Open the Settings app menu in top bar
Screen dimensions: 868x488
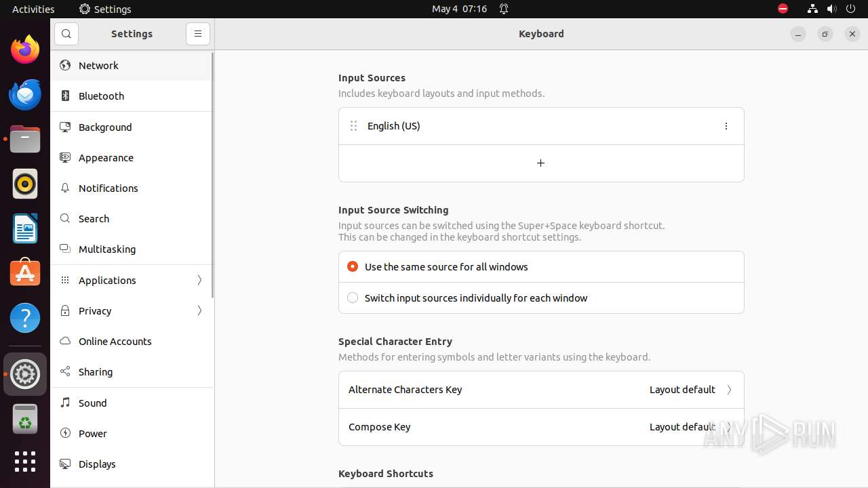[105, 9]
